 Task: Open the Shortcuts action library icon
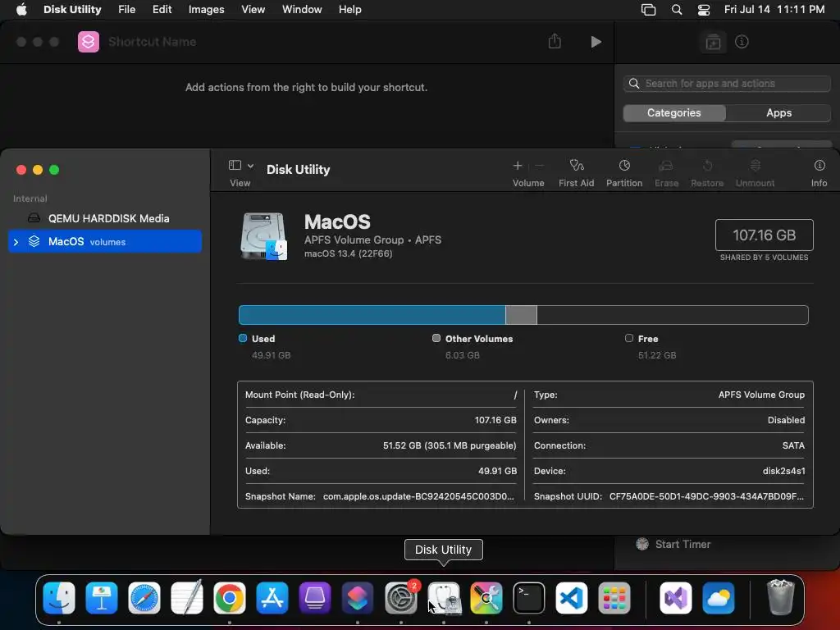tap(713, 42)
